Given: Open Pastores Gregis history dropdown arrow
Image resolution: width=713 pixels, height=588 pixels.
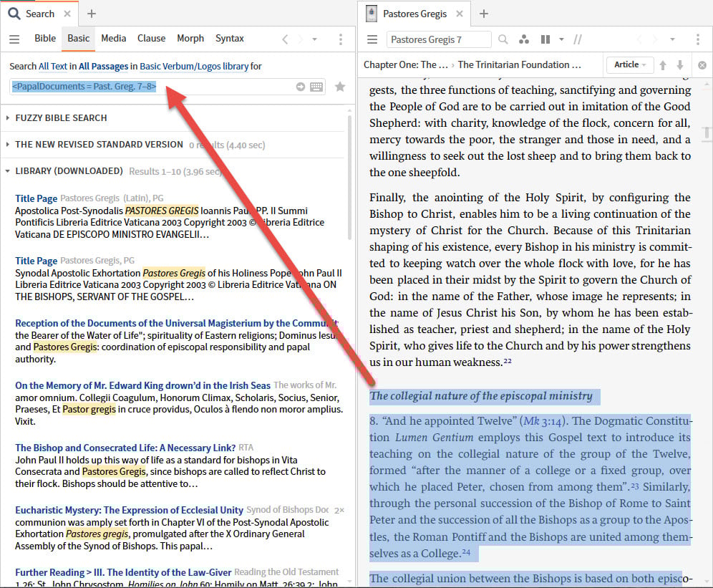Looking at the screenshot, I should [672, 39].
